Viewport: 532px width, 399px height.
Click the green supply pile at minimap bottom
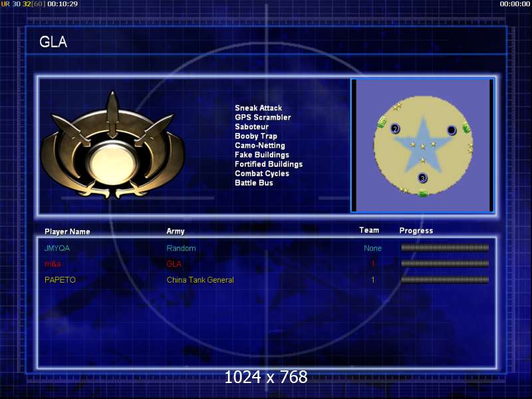(423, 194)
